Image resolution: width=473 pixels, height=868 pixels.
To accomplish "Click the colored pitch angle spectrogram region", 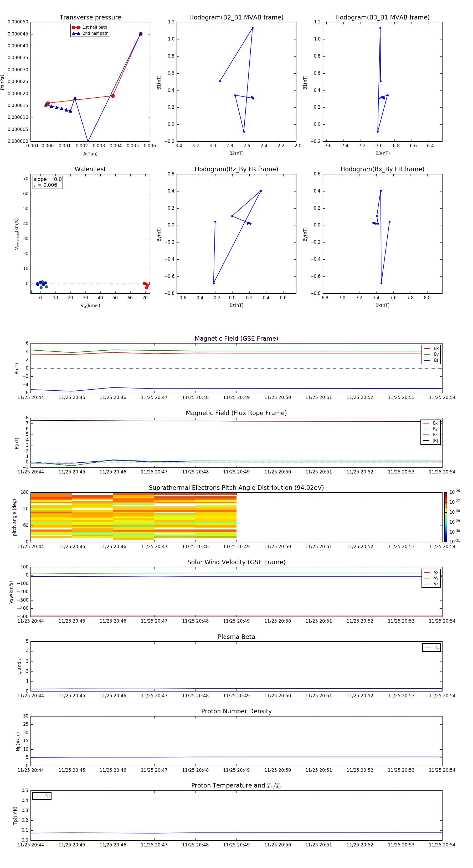I will tap(134, 517).
